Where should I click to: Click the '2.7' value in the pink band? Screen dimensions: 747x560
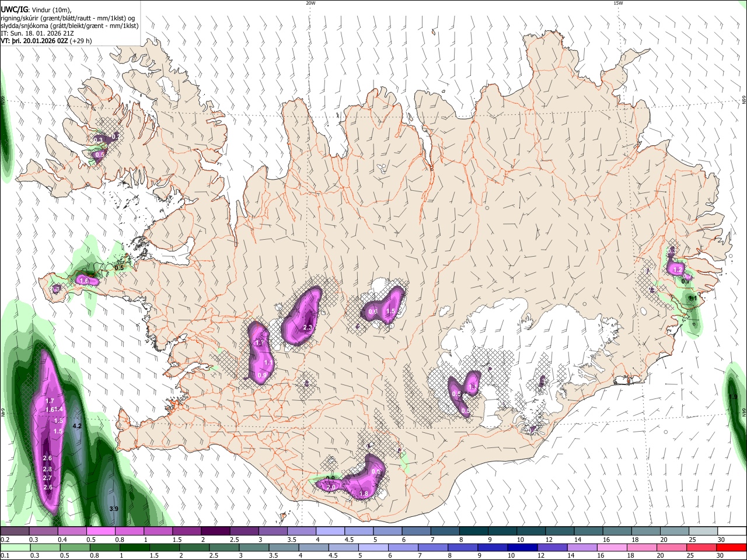pyautogui.click(x=48, y=478)
